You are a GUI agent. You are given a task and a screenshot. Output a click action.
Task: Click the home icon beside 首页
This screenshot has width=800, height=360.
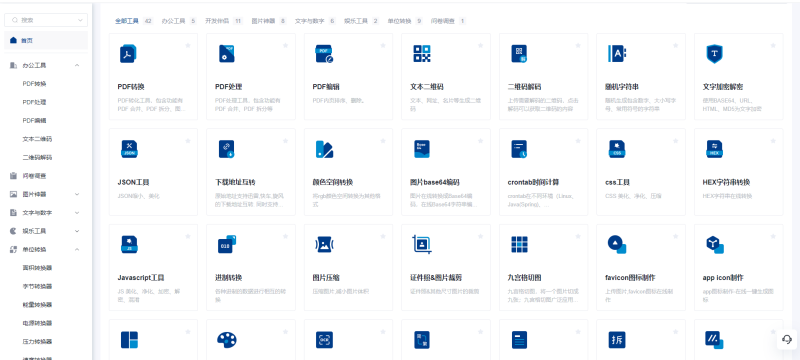click(x=14, y=40)
